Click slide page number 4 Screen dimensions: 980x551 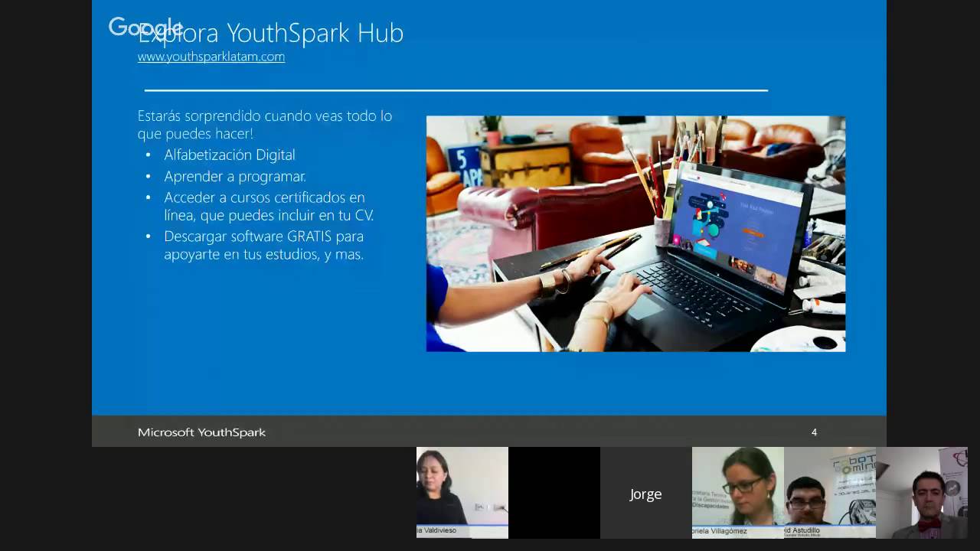coord(814,432)
